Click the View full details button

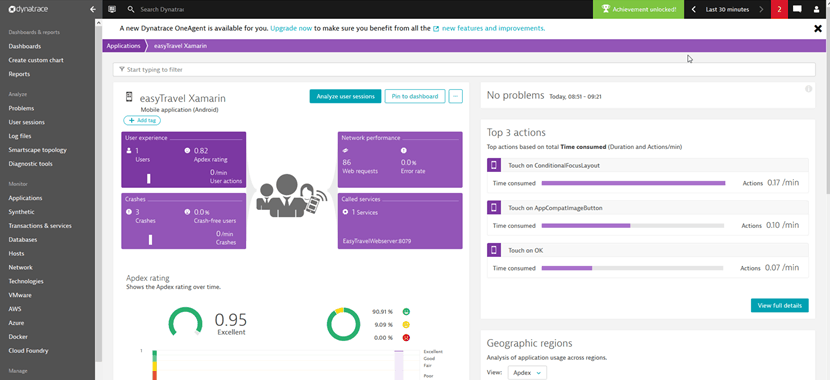click(779, 305)
